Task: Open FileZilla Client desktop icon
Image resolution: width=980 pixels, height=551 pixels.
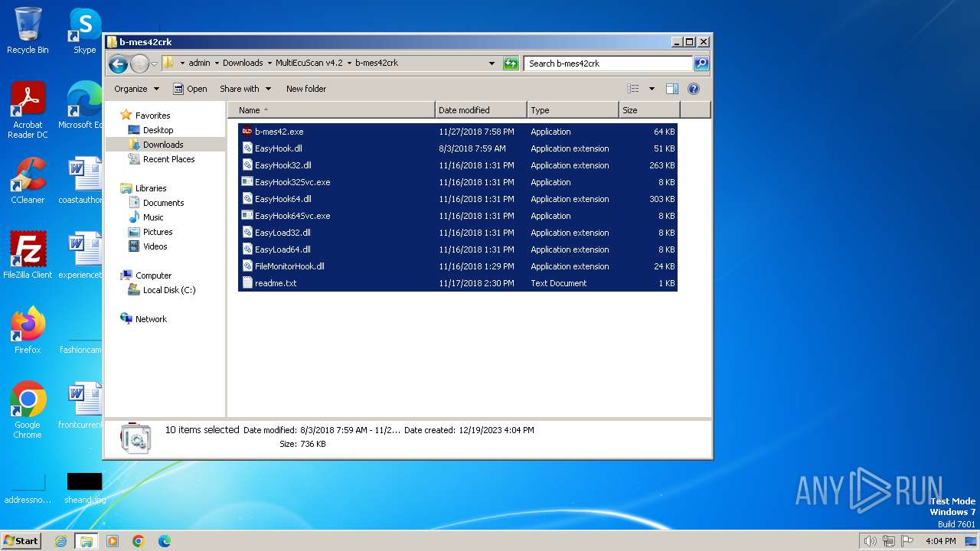Action: [28, 255]
